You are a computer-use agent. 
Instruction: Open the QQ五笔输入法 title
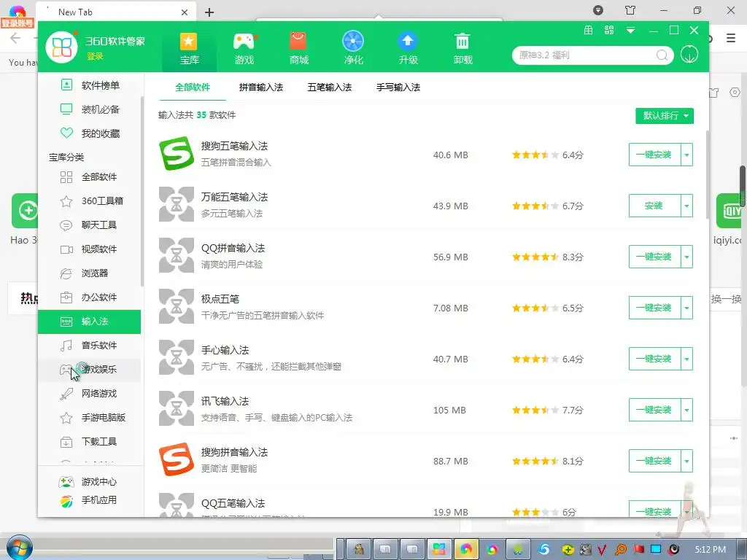click(233, 503)
